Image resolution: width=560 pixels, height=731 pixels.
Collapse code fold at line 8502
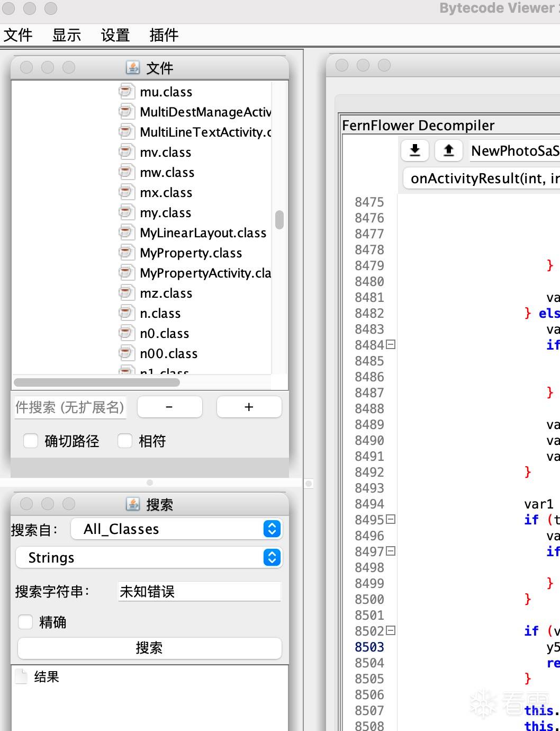pos(391,631)
